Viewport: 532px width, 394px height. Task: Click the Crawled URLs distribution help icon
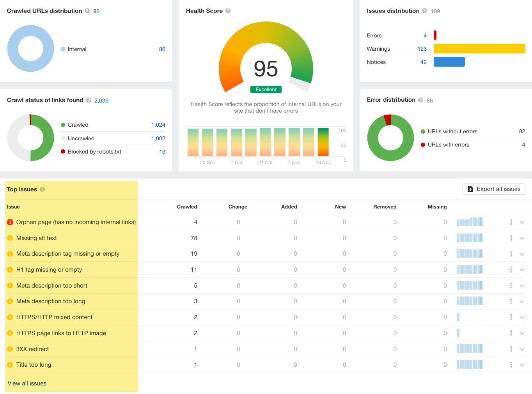pyautogui.click(x=87, y=11)
